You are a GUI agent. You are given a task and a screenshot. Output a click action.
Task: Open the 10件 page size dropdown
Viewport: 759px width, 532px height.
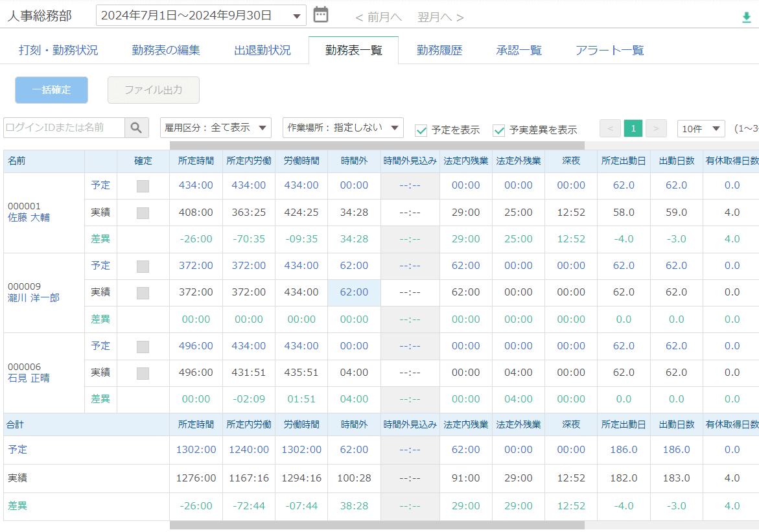(701, 128)
